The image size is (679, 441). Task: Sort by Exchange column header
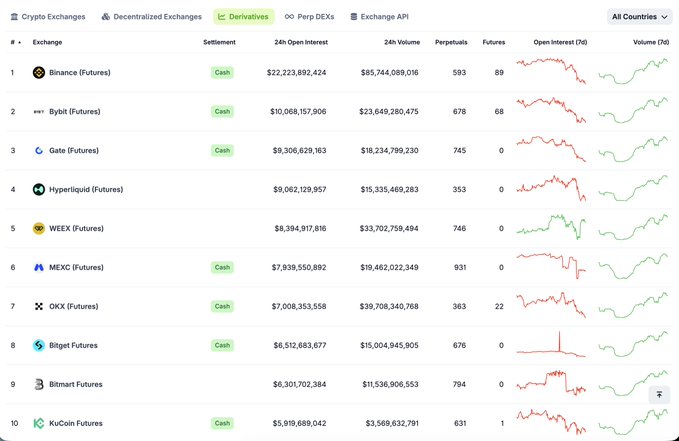47,42
